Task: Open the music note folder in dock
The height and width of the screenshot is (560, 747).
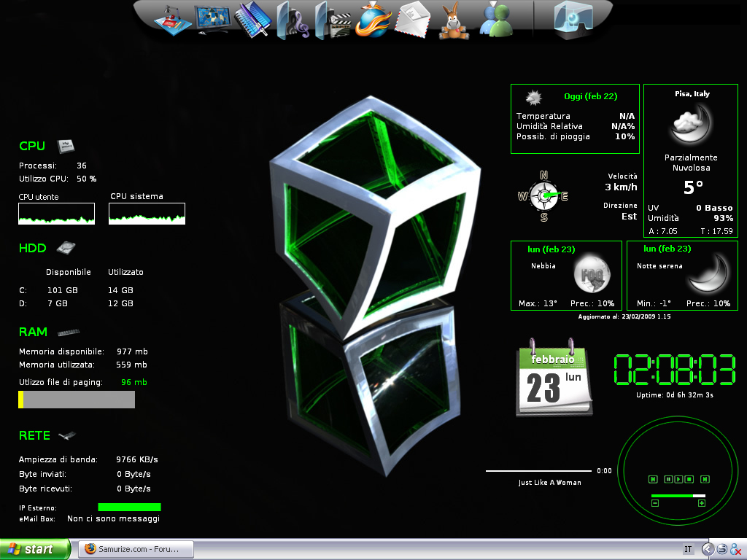Action: tap(292, 21)
